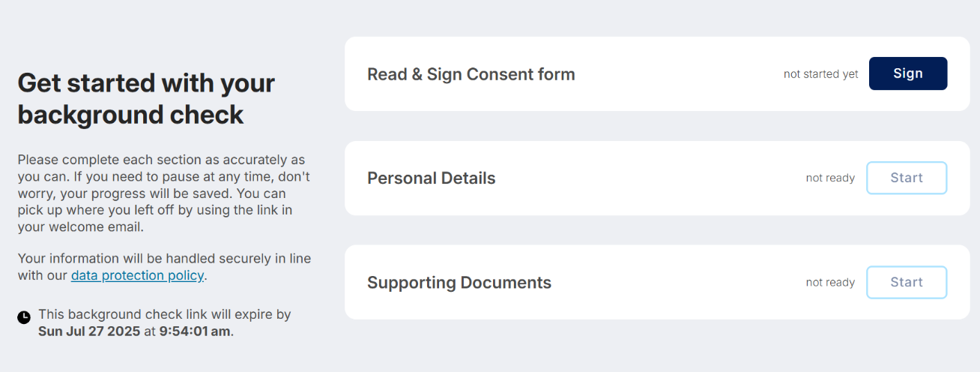980x372 pixels.
Task: Click the "Please complete each section" sentence
Action: click(x=160, y=160)
